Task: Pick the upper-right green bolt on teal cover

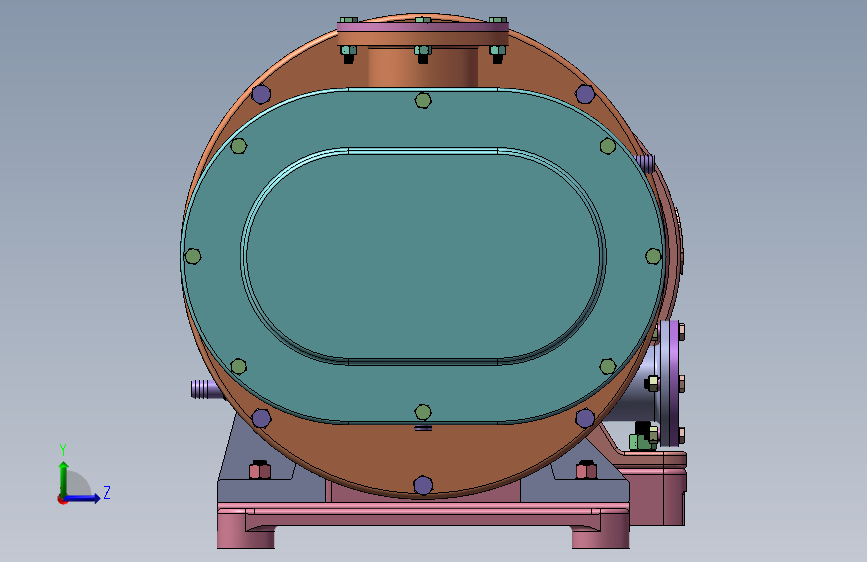Action: [x=608, y=146]
